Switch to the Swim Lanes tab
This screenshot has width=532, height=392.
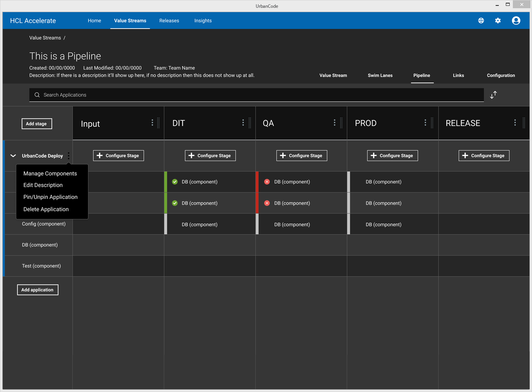point(380,75)
